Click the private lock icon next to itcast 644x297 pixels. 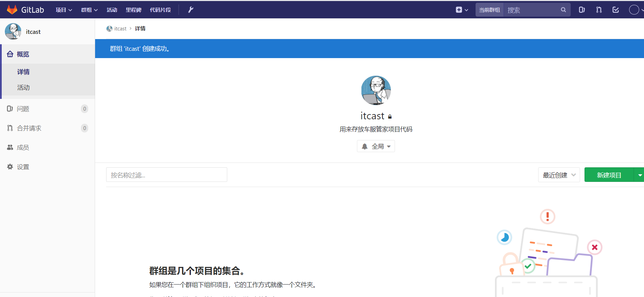[x=390, y=117]
